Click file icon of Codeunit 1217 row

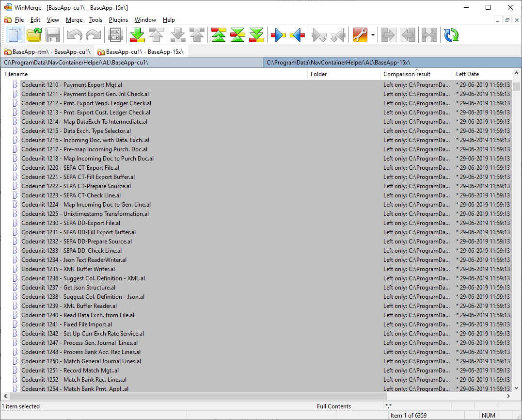(x=15, y=149)
